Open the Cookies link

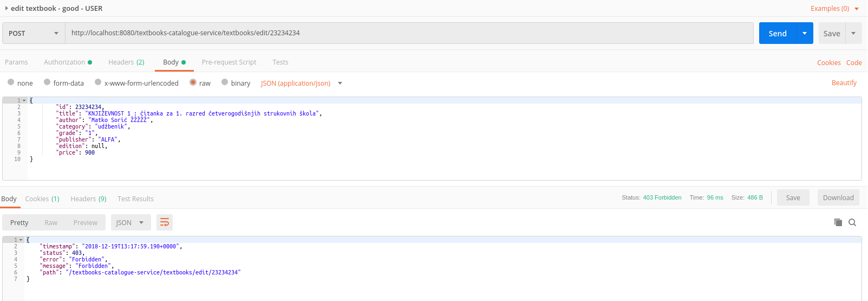[x=829, y=62]
